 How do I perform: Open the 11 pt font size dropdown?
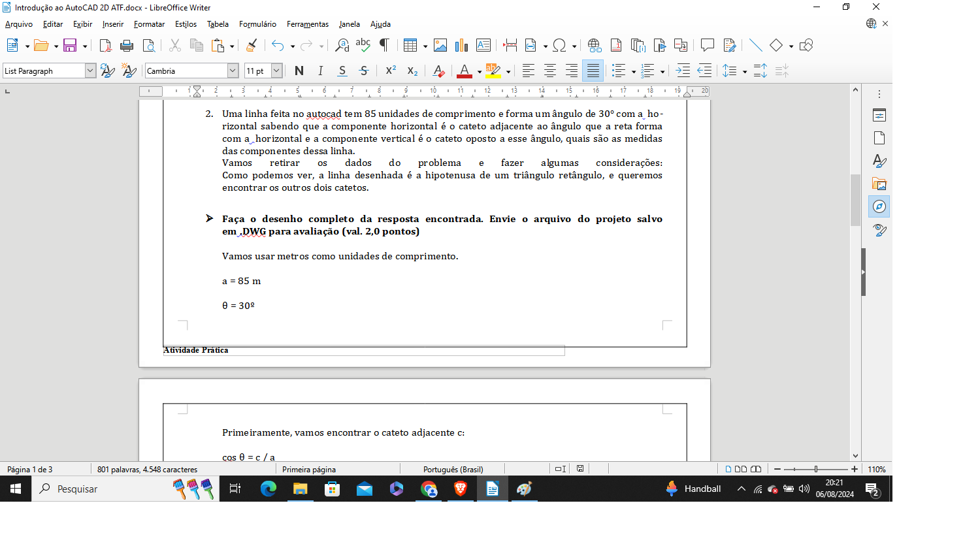[276, 71]
